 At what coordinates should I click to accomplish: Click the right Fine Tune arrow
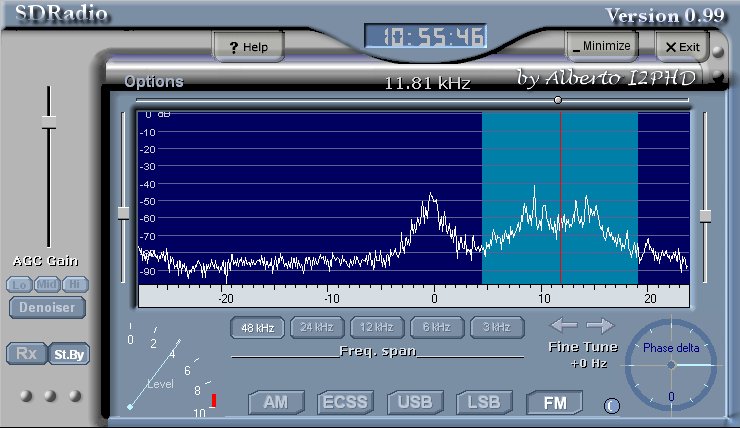600,325
